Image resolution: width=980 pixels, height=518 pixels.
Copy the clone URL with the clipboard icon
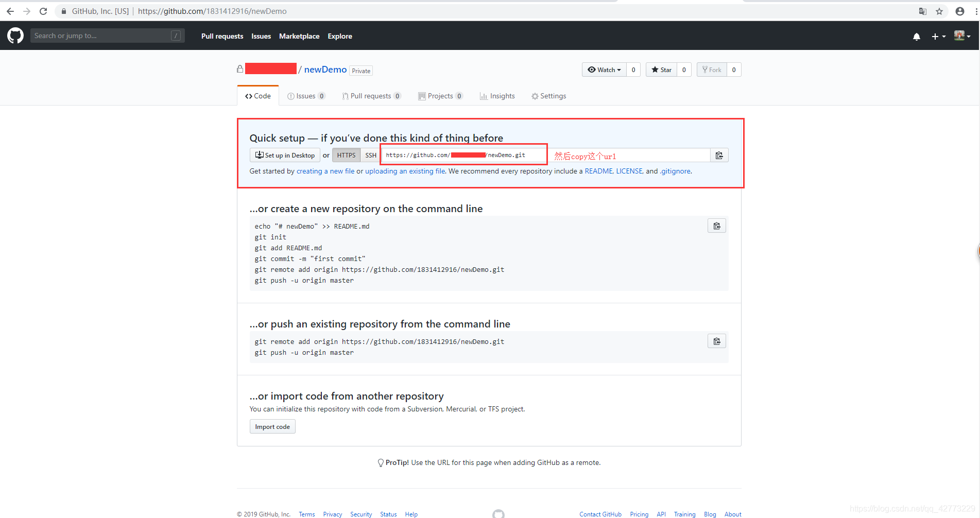click(719, 155)
